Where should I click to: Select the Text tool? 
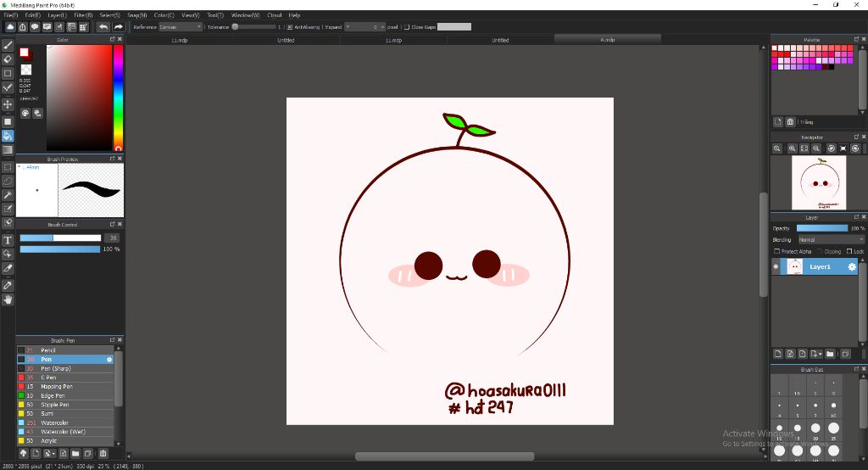(8, 240)
